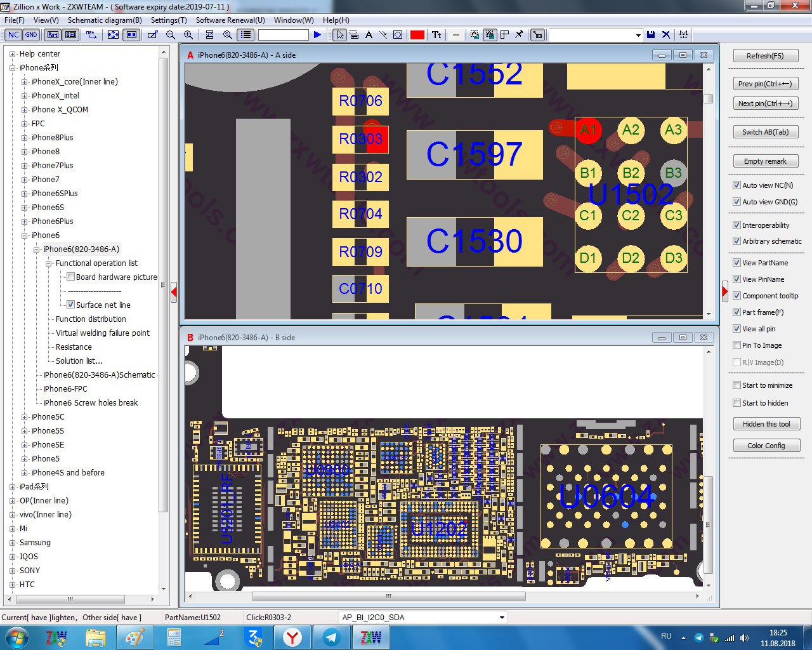This screenshot has width=812, height=650.
Task: Open the View(V) menu
Action: pyautogui.click(x=46, y=20)
